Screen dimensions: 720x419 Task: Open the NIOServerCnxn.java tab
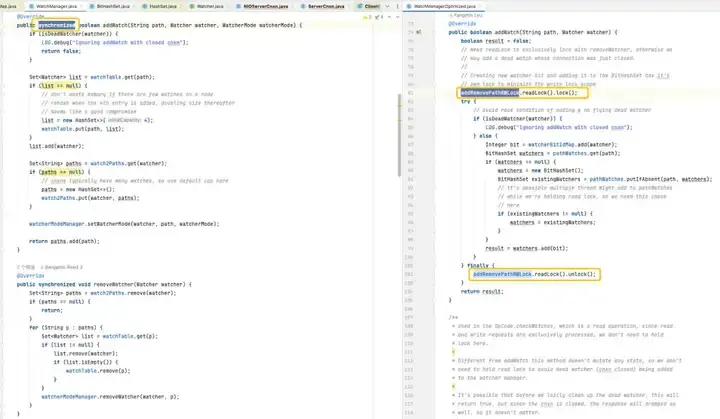265,6
